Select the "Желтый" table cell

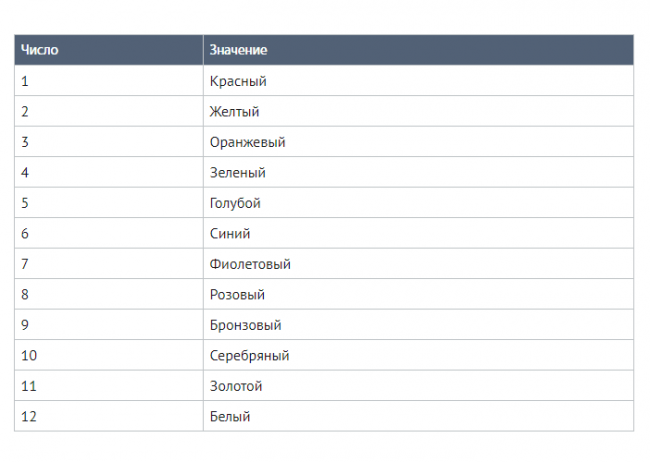[235, 111]
